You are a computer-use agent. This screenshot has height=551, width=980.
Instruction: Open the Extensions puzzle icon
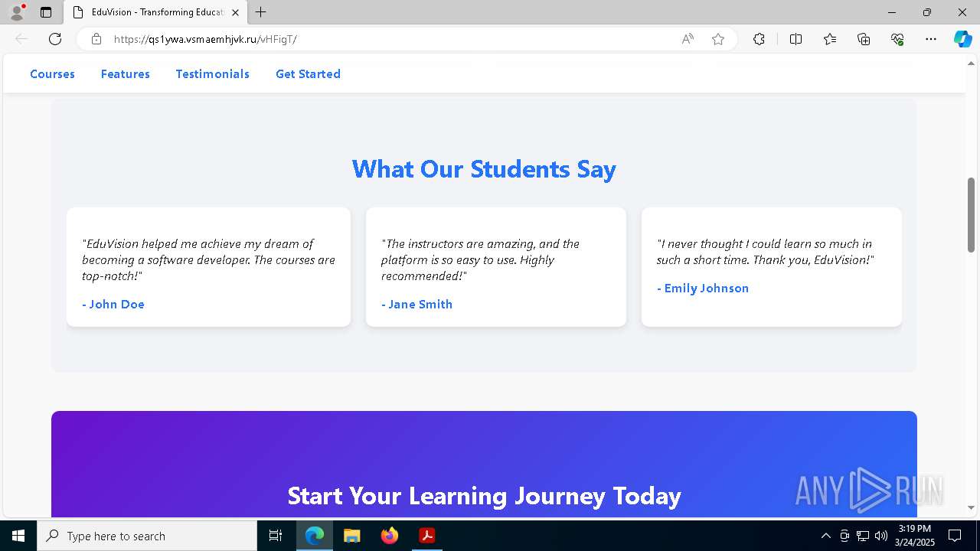click(759, 39)
